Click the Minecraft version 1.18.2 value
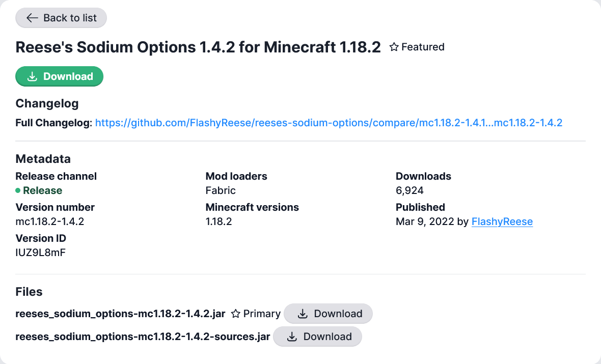The width and height of the screenshot is (601, 364). tap(218, 221)
